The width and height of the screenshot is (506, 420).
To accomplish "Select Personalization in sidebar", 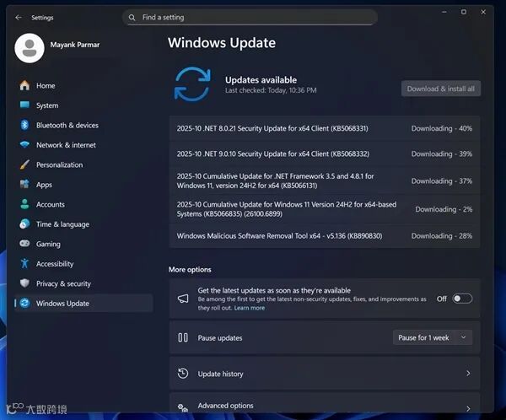I will [60, 164].
